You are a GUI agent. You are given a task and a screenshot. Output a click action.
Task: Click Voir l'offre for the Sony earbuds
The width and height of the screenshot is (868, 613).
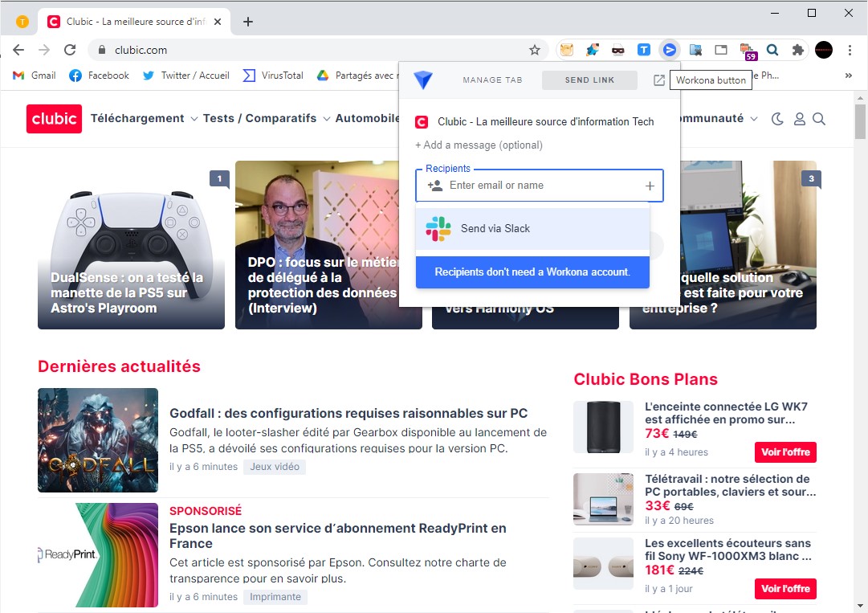coord(785,589)
